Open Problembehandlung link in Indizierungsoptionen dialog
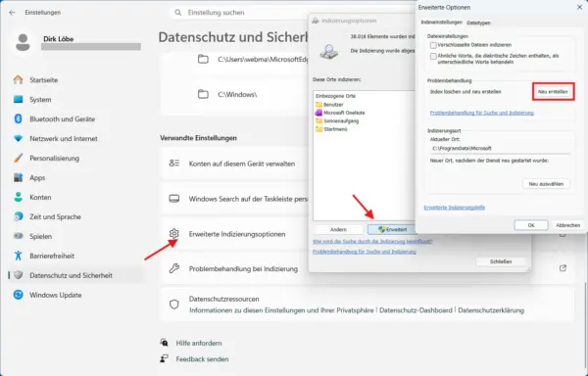Image resolution: width=588 pixels, height=376 pixels. tap(365, 252)
